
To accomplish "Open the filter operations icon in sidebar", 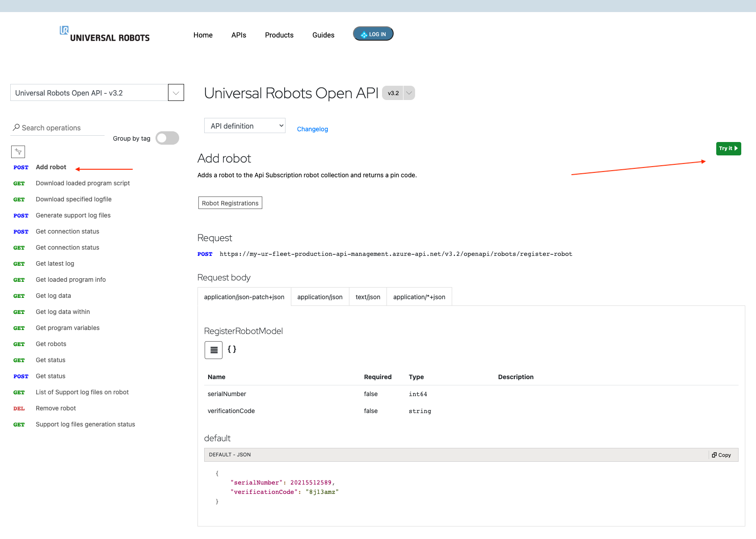I will click(18, 152).
